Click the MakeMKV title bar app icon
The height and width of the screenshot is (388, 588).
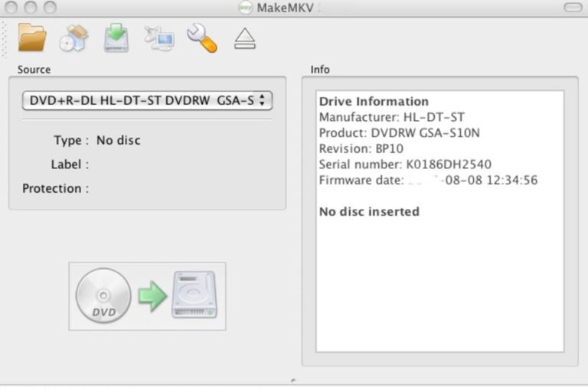coord(246,8)
